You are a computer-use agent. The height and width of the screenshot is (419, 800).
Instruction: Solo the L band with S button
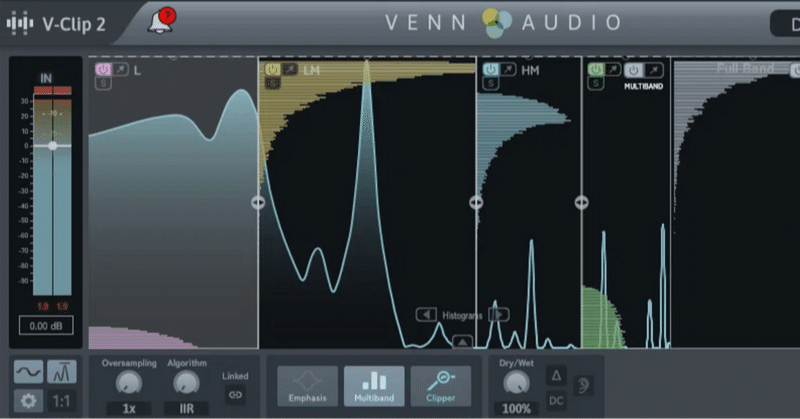click(103, 83)
